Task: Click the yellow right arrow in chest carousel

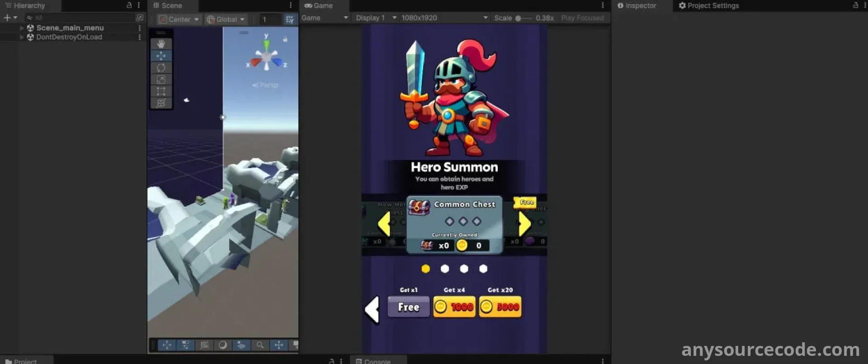Action: coord(524,223)
